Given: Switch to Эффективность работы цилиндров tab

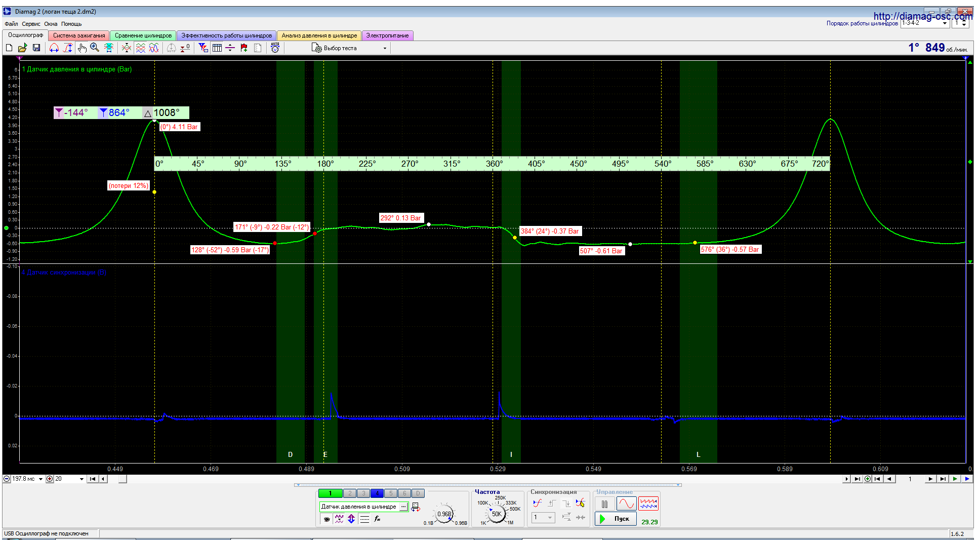Looking at the screenshot, I should coord(226,35).
